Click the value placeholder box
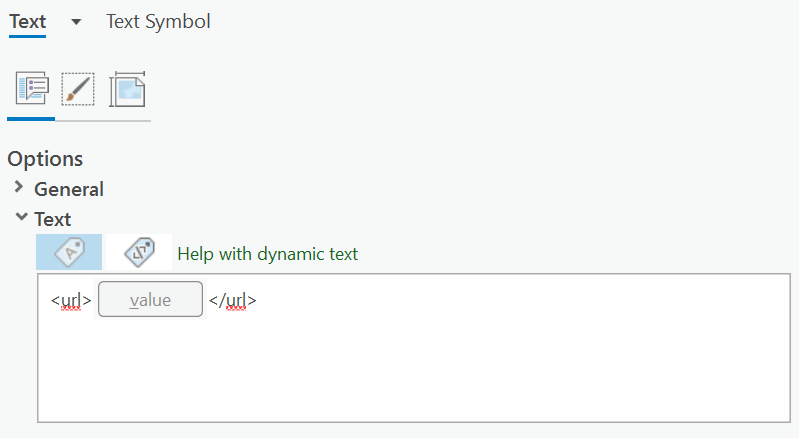Viewport: 799px width, 438px height. pos(150,300)
